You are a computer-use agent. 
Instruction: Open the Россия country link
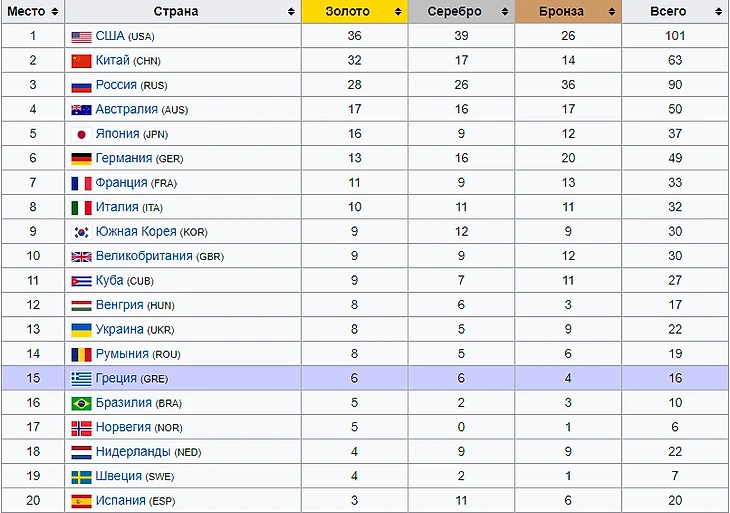116,86
